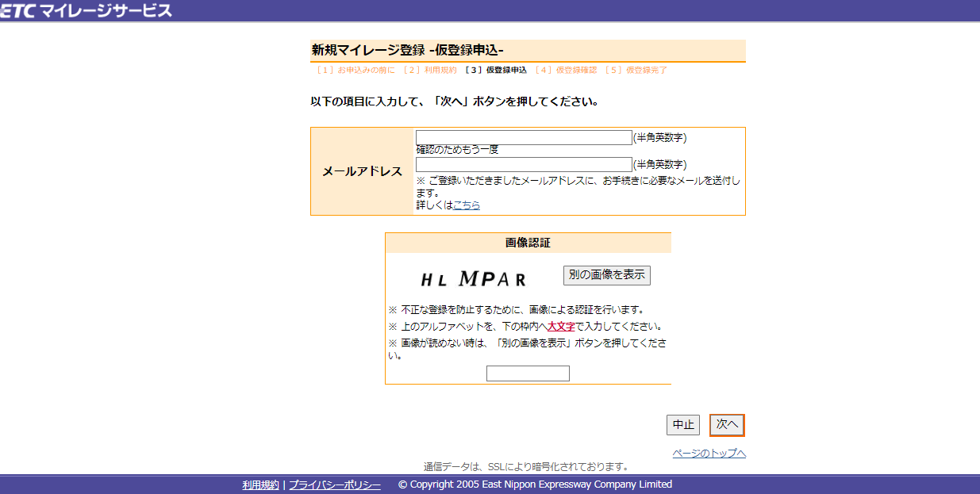This screenshot has width=980, height=494.
Task: Select step 5 仮登録完了
Action: [x=636, y=71]
